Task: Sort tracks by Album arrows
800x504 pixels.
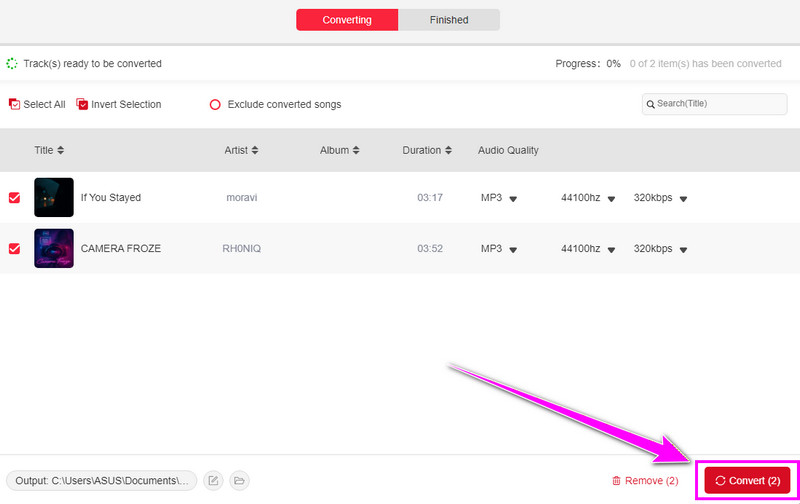Action: [x=357, y=151]
